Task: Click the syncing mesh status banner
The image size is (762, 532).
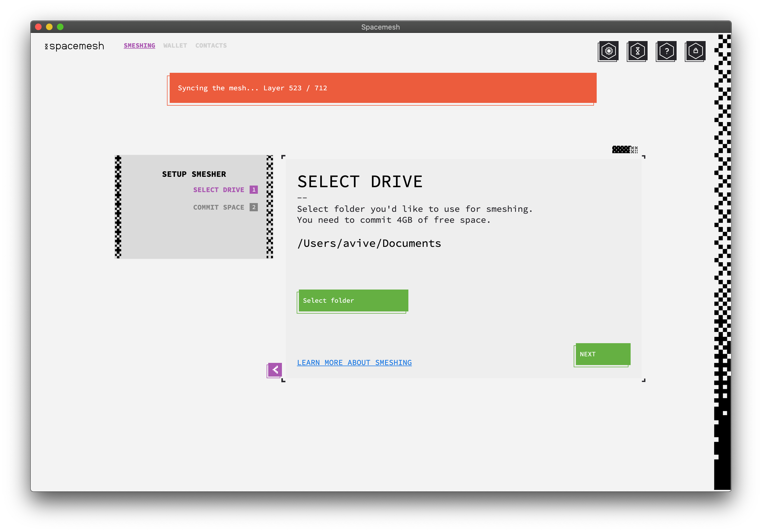Action: pos(383,88)
